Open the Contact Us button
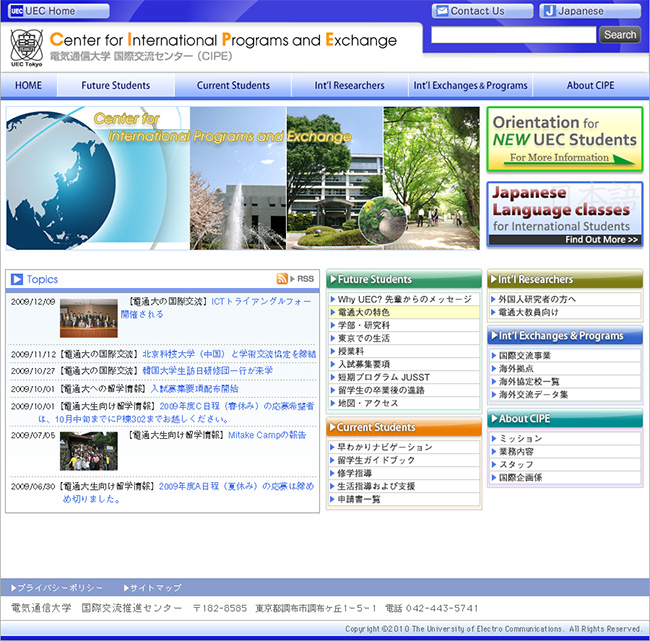 (483, 11)
